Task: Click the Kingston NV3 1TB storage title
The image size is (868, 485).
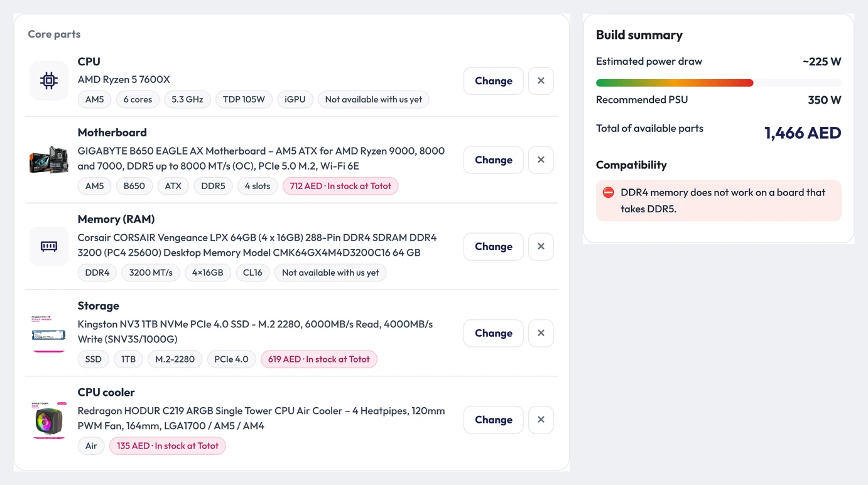Action: [x=256, y=332]
